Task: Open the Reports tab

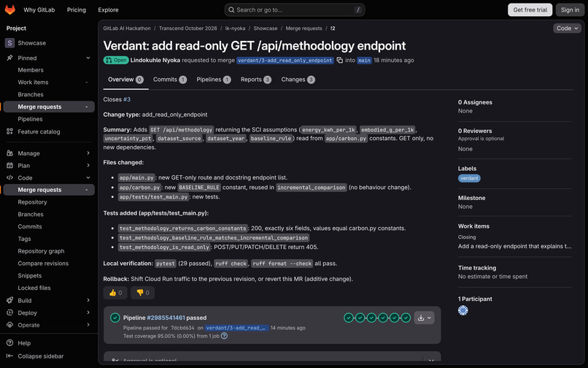Action: tap(256, 80)
